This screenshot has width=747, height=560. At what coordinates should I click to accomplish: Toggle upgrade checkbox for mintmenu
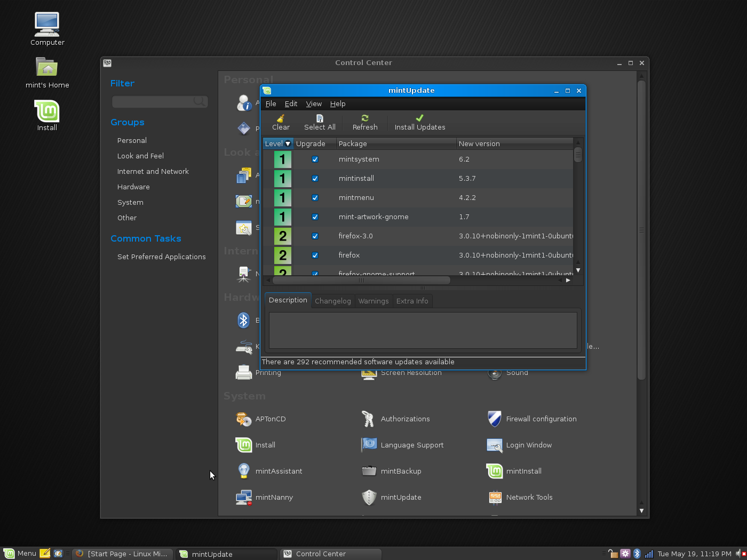click(x=315, y=198)
